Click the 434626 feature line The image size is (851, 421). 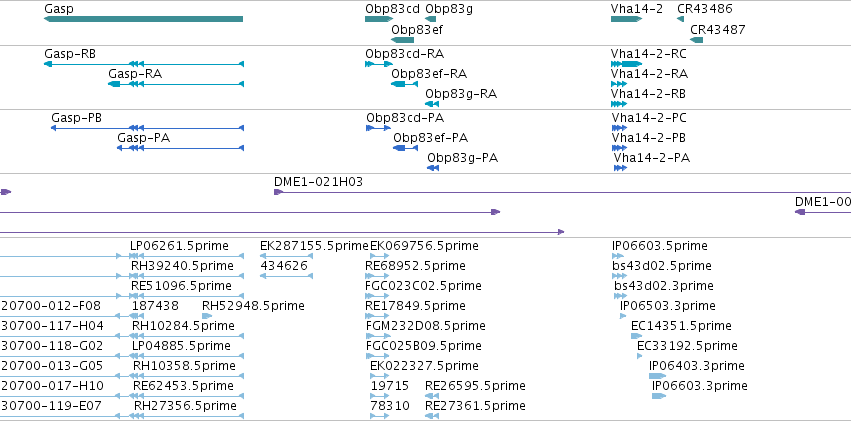[x=287, y=276]
